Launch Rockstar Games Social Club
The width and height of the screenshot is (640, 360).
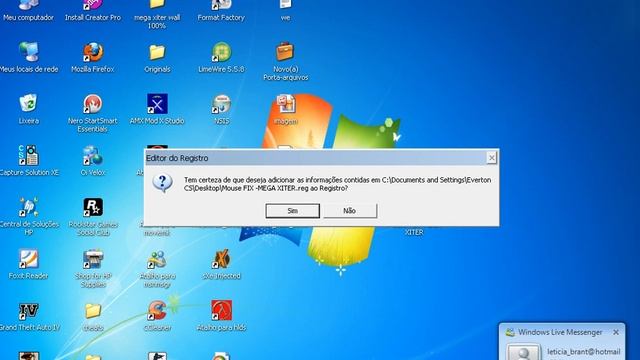coord(93,216)
